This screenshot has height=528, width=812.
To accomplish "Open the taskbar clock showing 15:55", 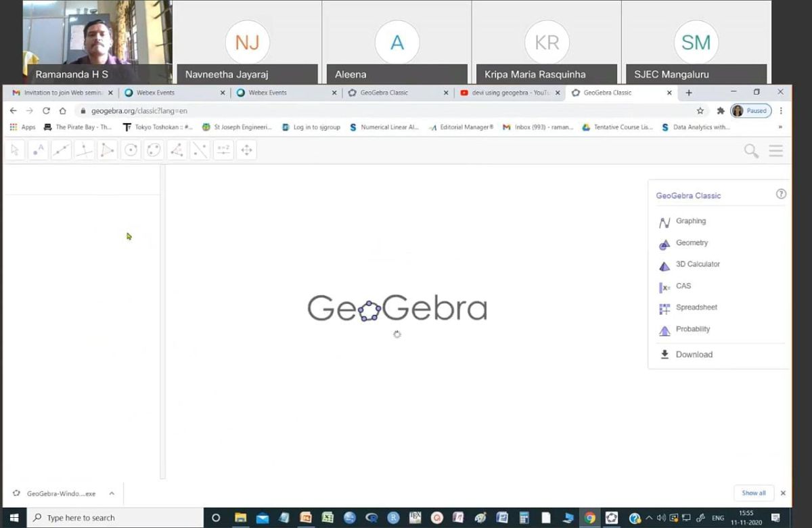I will point(746,518).
